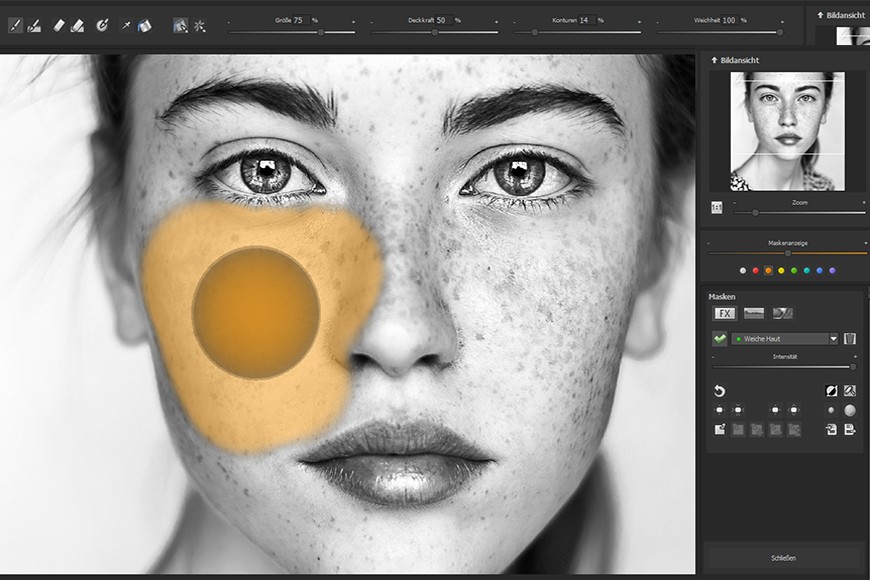Toggle the 1:1 zoom view button
The height and width of the screenshot is (580, 870).
point(716,208)
